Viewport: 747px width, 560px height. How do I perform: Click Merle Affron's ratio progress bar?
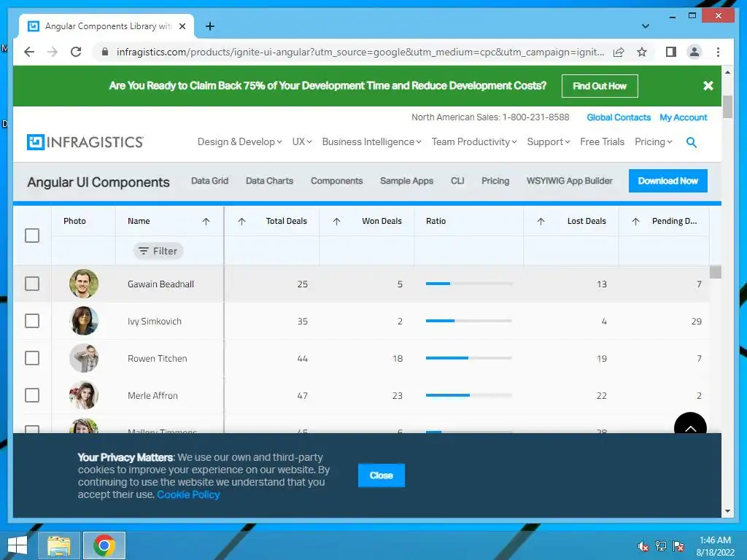[469, 394]
